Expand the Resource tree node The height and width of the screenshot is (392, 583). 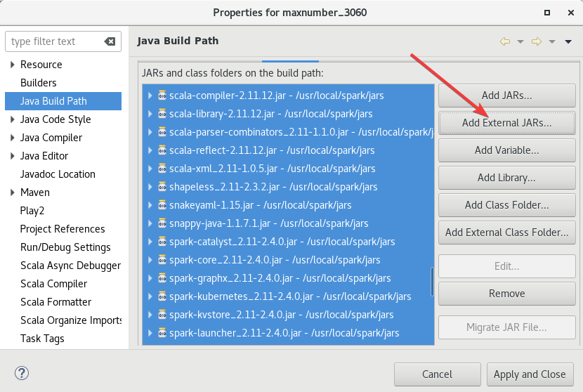(x=12, y=65)
